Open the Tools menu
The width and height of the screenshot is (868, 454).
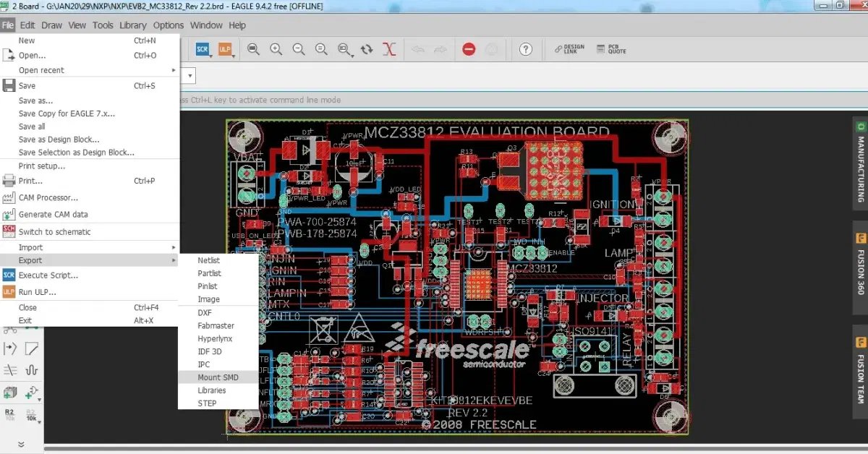[x=103, y=25]
